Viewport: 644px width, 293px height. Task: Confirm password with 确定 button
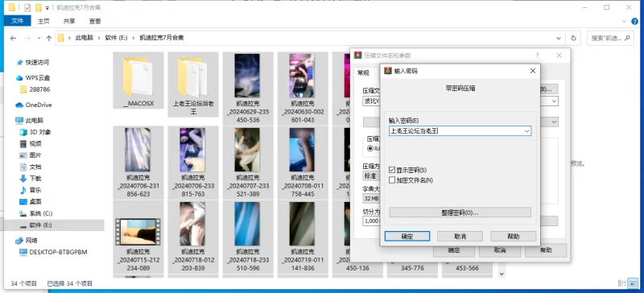coord(407,237)
